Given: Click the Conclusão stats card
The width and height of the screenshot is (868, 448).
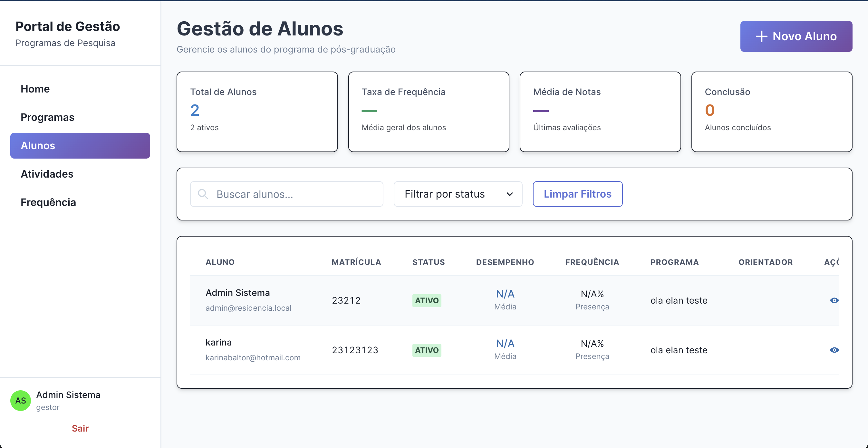Looking at the screenshot, I should pyautogui.click(x=771, y=112).
